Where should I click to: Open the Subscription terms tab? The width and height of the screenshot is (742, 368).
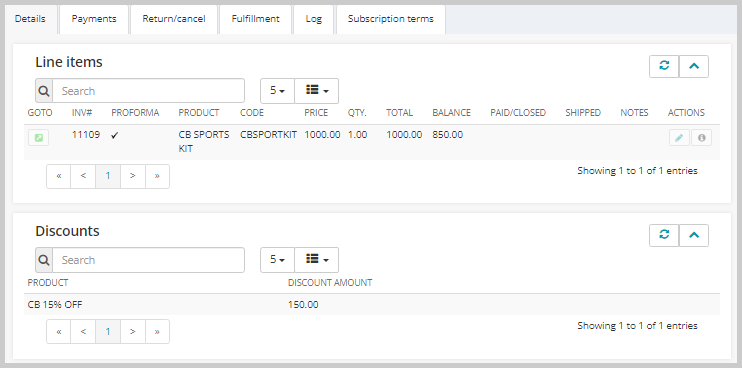point(390,19)
